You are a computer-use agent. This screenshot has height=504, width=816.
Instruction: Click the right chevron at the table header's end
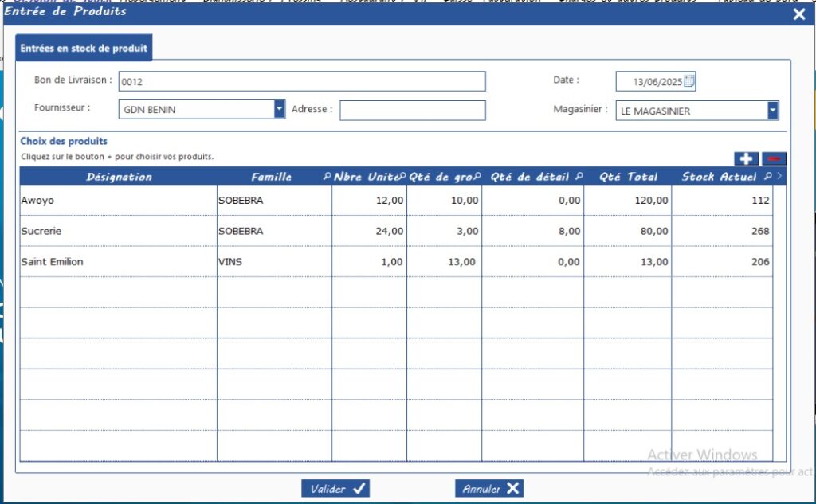[779, 177]
